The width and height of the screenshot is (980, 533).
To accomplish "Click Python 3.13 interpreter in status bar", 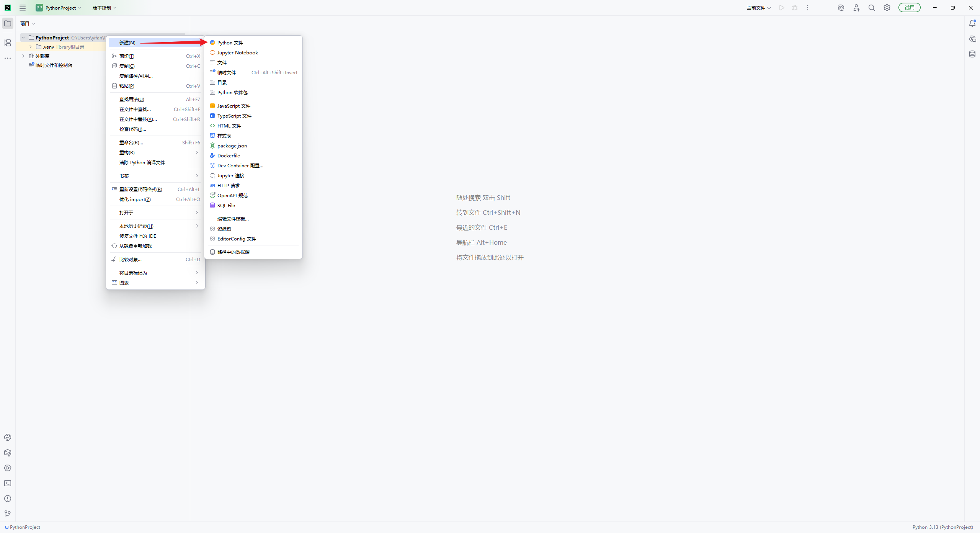I will pos(942,527).
